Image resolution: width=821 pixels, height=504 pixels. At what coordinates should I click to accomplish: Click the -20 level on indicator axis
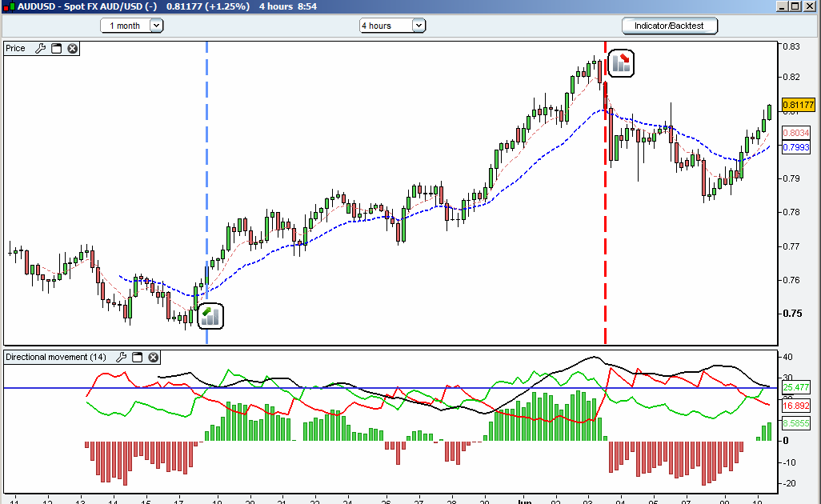tap(788, 483)
